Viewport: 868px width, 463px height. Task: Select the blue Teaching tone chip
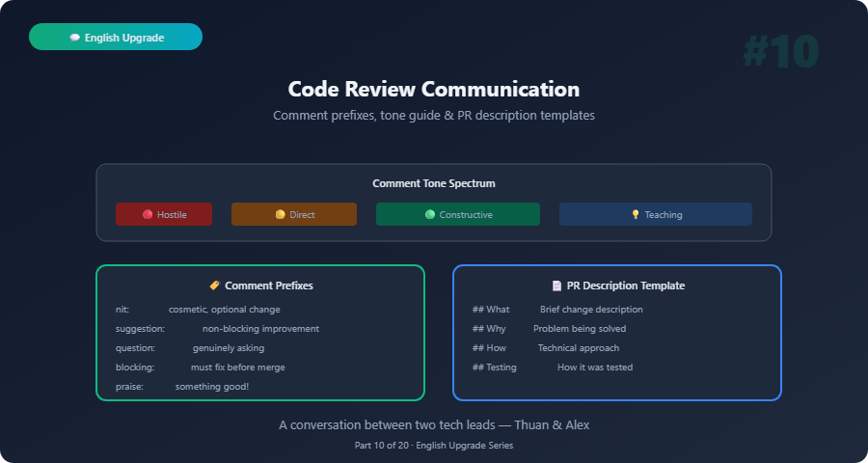pyautogui.click(x=656, y=214)
